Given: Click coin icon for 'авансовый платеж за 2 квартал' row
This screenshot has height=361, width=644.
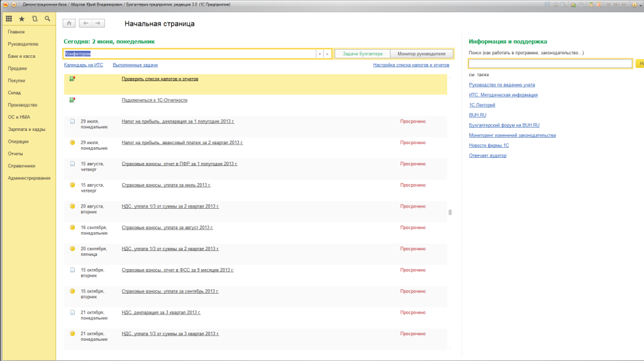Looking at the screenshot, I should tap(72, 143).
